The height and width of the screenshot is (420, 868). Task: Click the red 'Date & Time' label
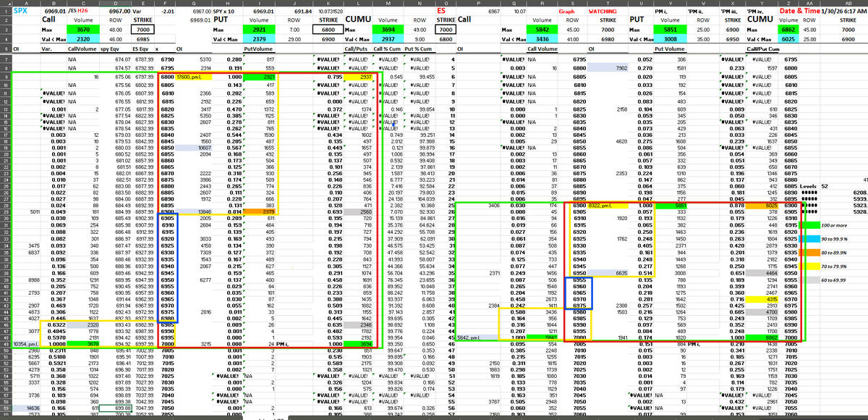tap(799, 12)
